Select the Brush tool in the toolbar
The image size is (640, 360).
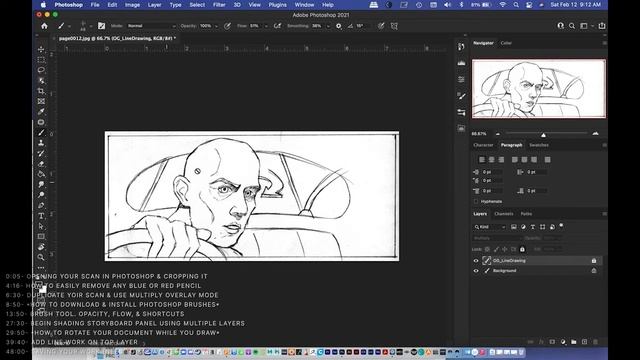click(x=41, y=133)
